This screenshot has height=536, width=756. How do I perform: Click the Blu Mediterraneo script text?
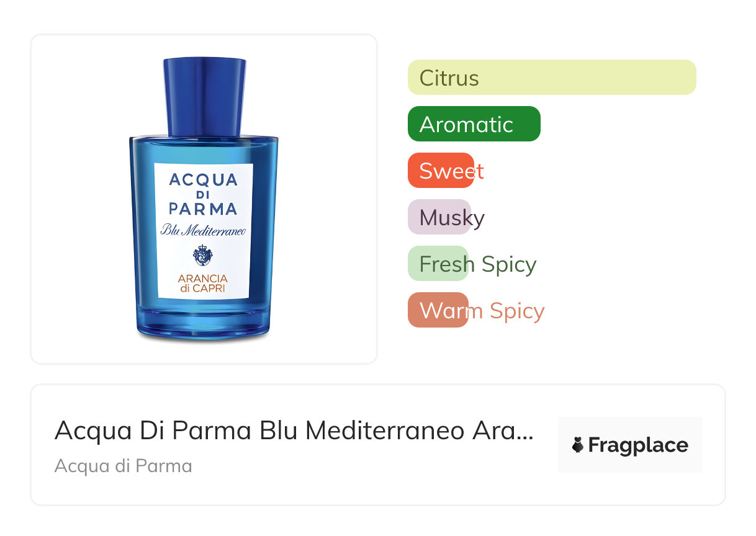(204, 230)
